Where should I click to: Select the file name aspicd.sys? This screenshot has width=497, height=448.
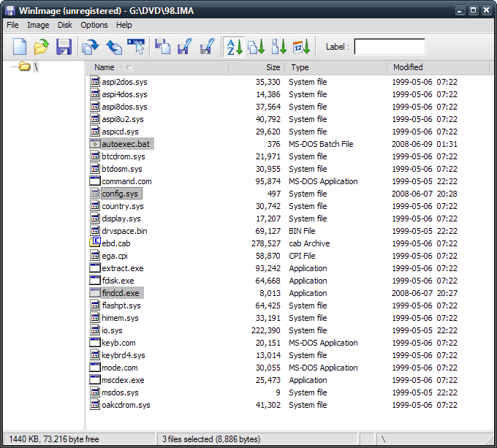click(120, 132)
